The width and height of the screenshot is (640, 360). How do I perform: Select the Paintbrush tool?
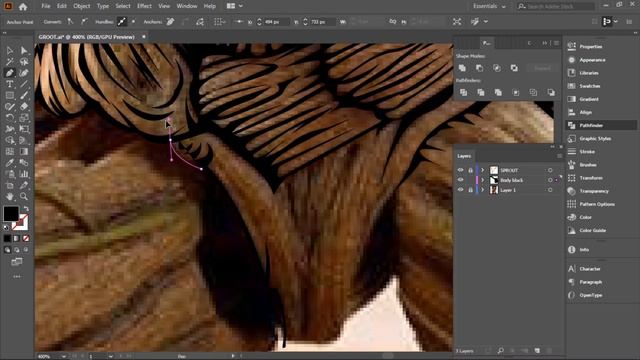tap(24, 96)
